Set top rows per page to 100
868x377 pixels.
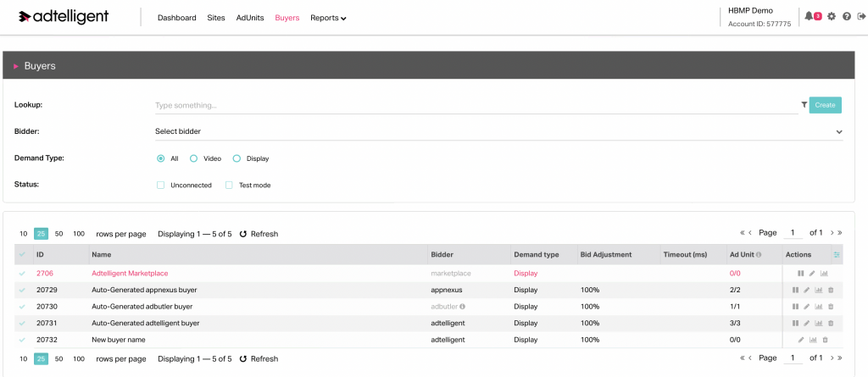[x=79, y=234]
